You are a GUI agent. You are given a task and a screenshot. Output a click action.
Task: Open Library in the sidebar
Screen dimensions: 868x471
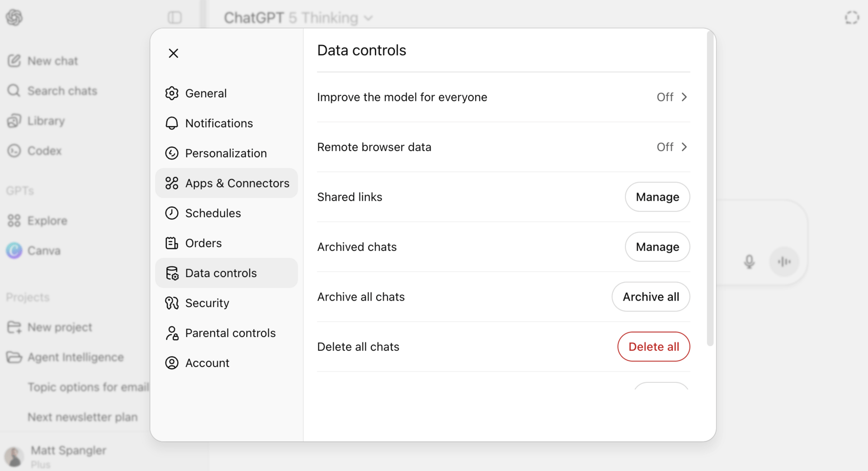point(46,121)
